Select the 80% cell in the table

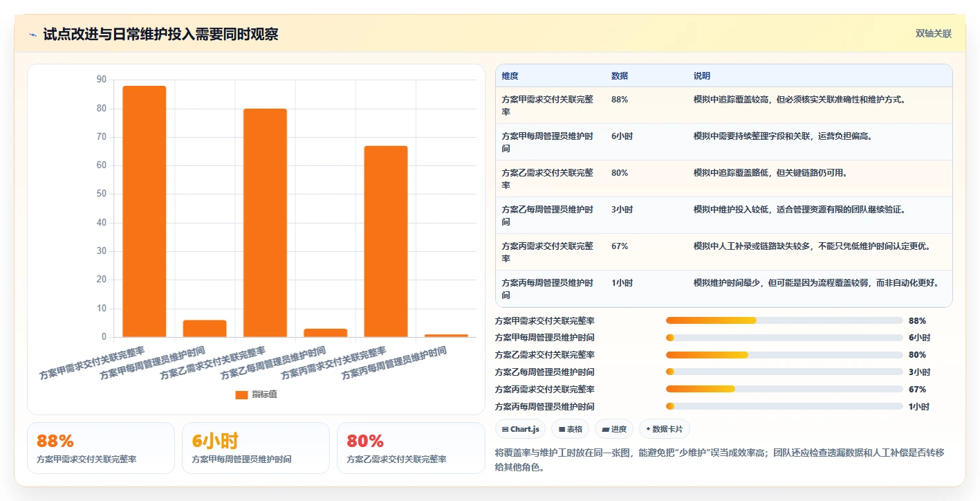[x=620, y=172]
